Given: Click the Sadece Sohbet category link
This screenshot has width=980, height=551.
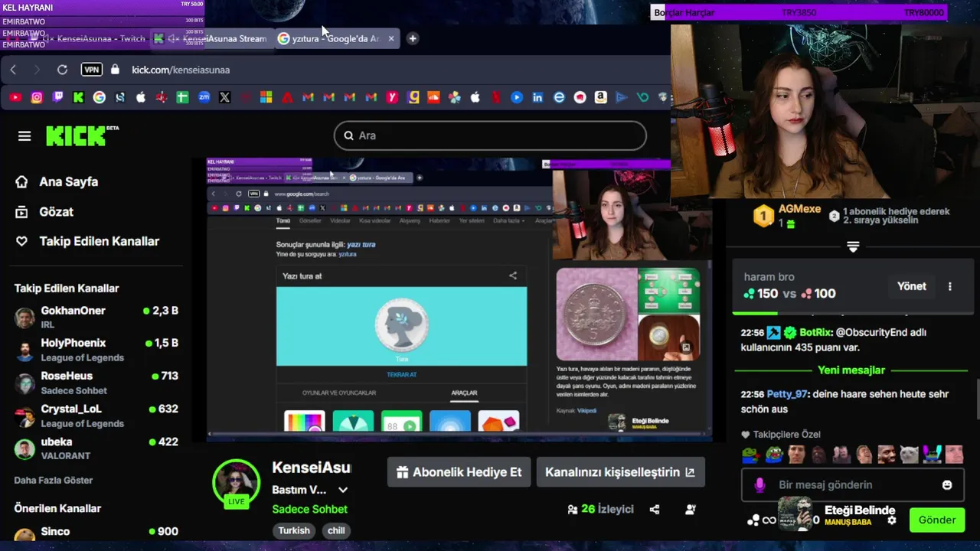Looking at the screenshot, I should [309, 509].
